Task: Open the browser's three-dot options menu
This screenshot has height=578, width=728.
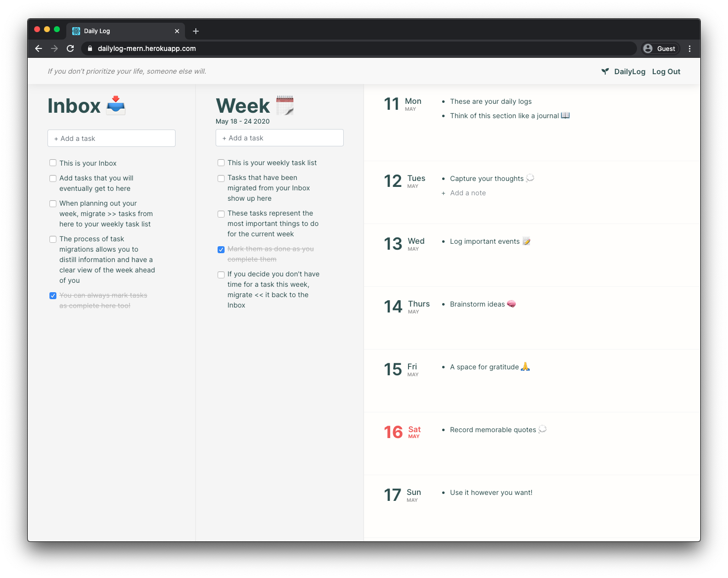Action: click(x=690, y=48)
